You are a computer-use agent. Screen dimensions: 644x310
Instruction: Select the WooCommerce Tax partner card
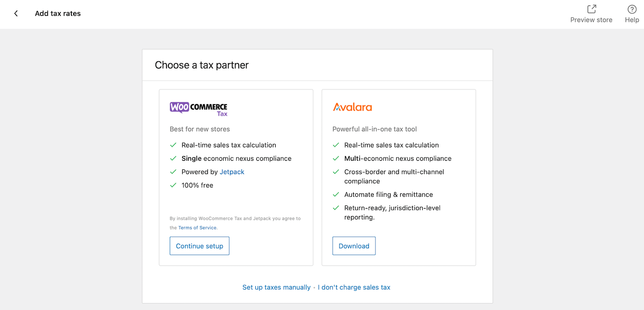tap(236, 177)
